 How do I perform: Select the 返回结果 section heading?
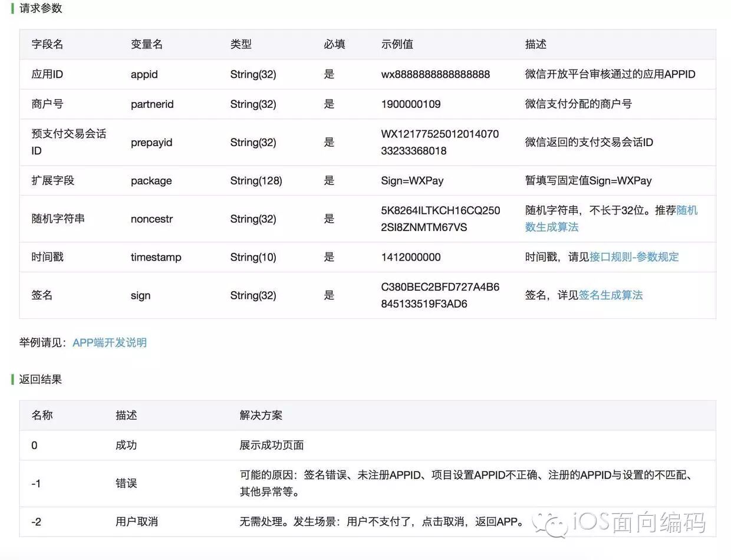pyautogui.click(x=39, y=380)
